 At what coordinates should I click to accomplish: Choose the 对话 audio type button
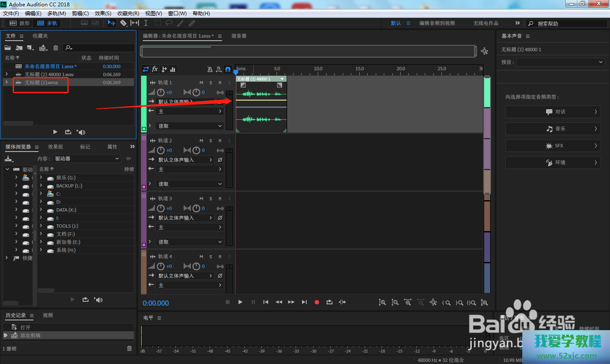pyautogui.click(x=552, y=112)
